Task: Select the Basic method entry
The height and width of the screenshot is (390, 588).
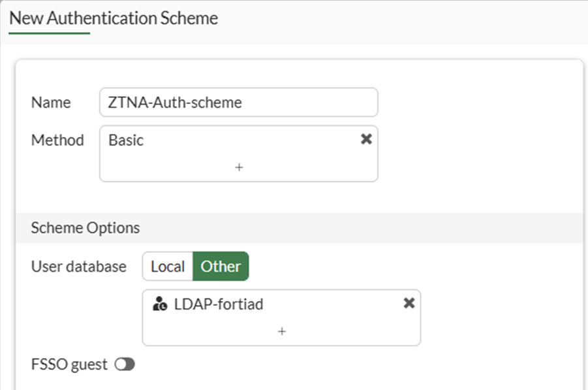Action: pyautogui.click(x=127, y=140)
